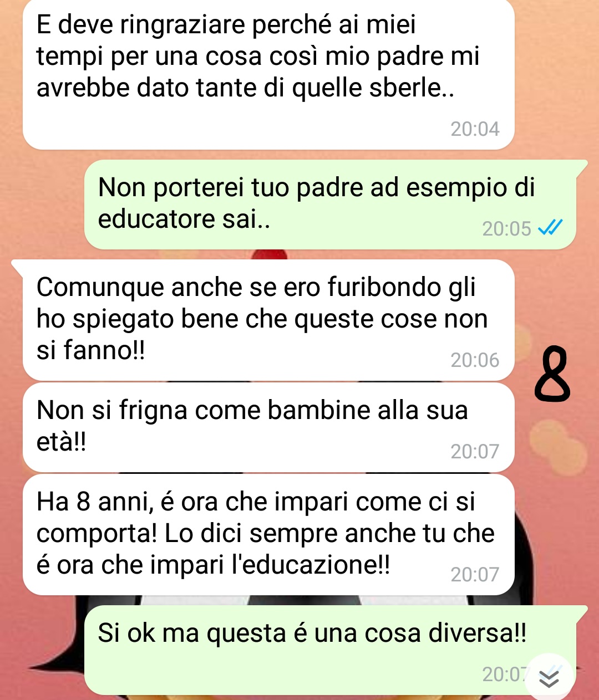Tap the blue read-receipt ticks at 20:05
599x700 pixels.
tap(551, 228)
